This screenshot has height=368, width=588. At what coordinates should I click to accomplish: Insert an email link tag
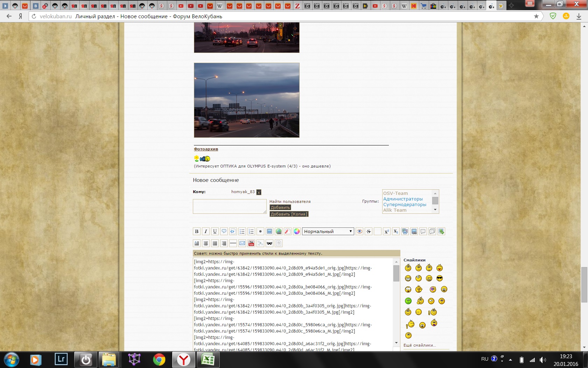pyautogui.click(x=242, y=243)
